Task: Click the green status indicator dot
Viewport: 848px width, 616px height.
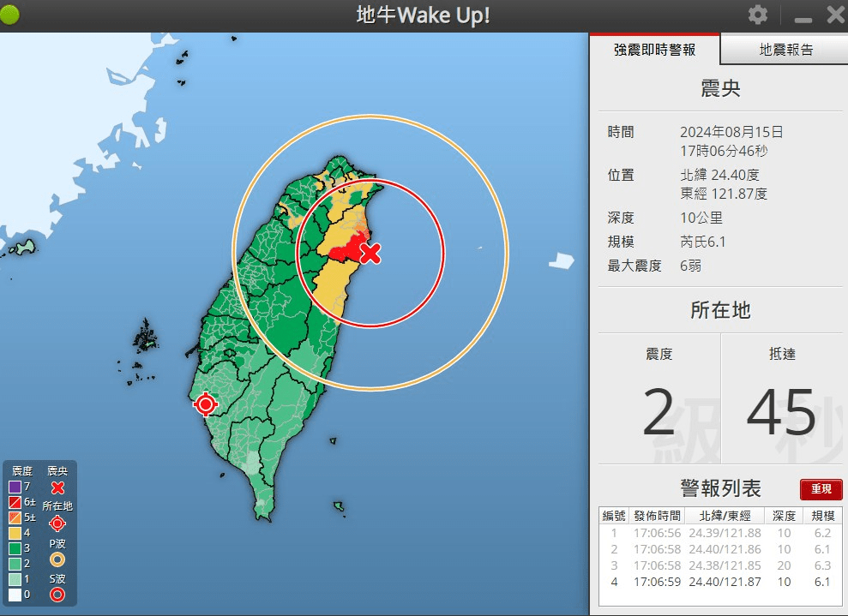Action: (x=9, y=15)
